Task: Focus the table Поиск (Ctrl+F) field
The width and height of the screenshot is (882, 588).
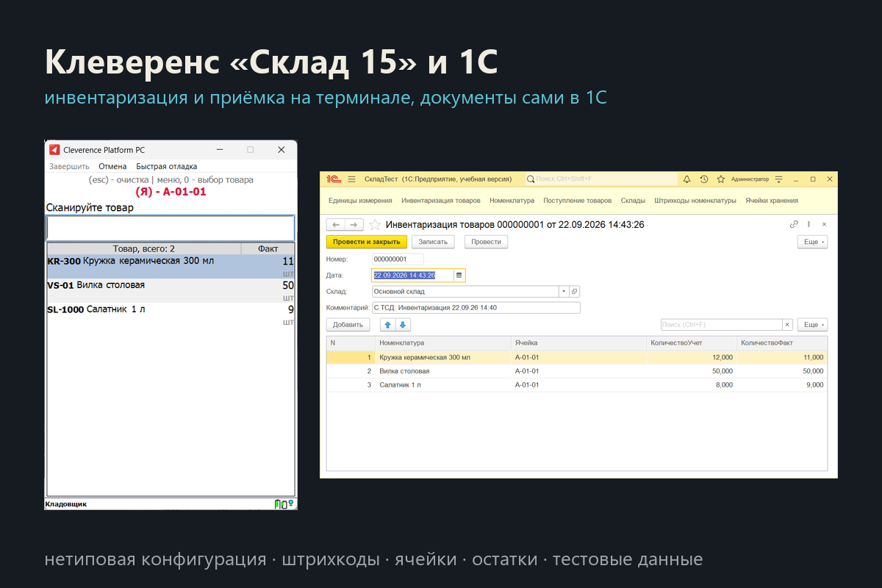Action: coord(721,324)
